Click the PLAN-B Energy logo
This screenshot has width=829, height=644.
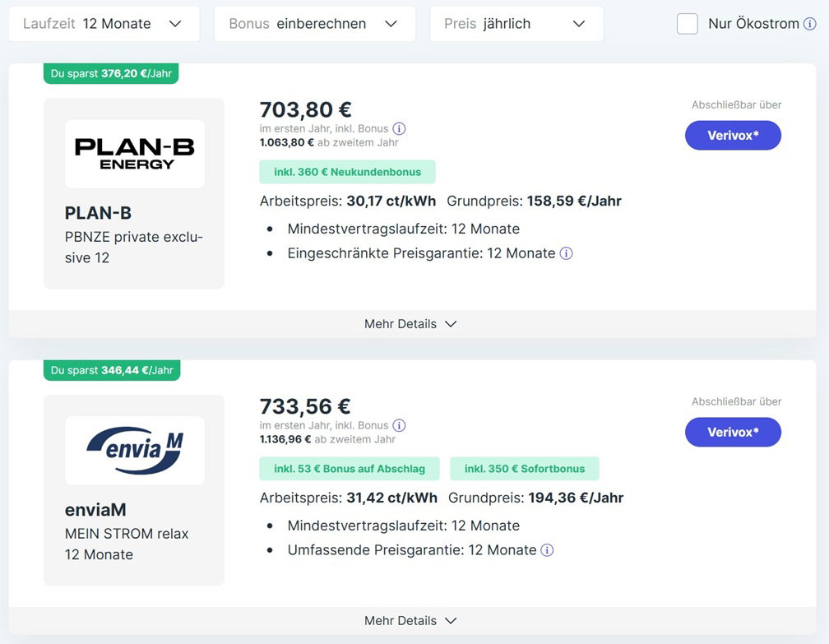(x=135, y=154)
